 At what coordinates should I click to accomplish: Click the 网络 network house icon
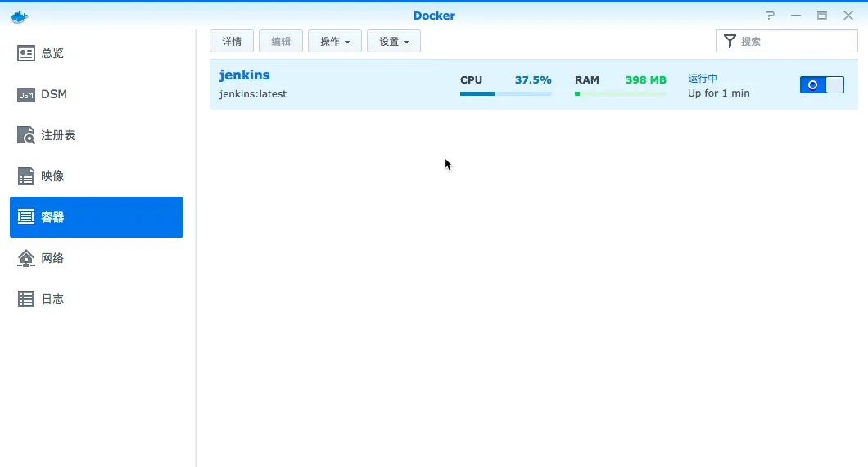[x=26, y=258]
